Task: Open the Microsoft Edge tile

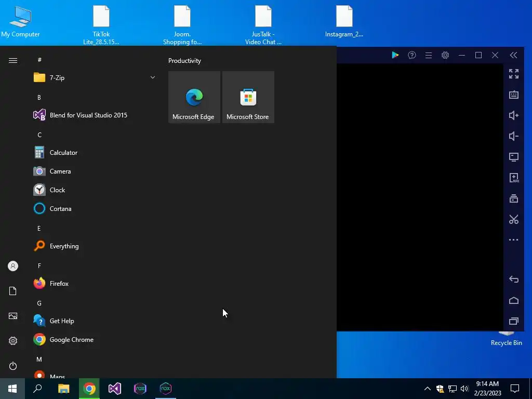Action: click(194, 97)
